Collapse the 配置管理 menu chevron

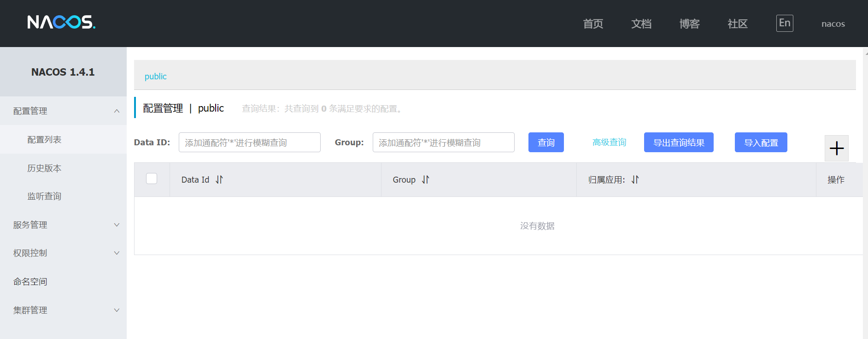[117, 111]
